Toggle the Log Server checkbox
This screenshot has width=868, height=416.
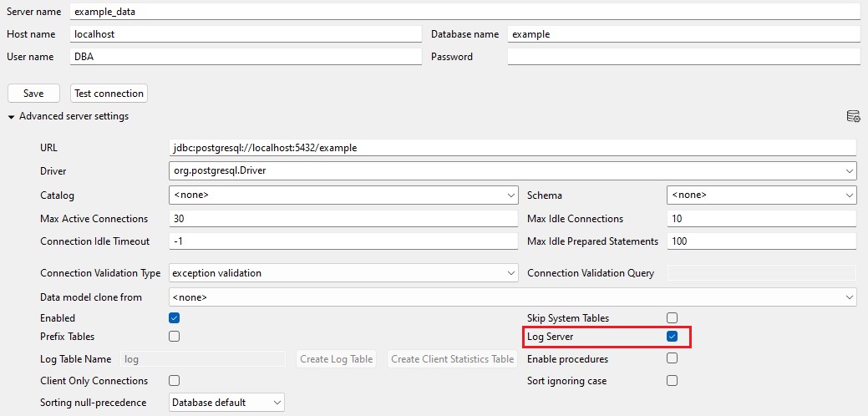(x=672, y=337)
